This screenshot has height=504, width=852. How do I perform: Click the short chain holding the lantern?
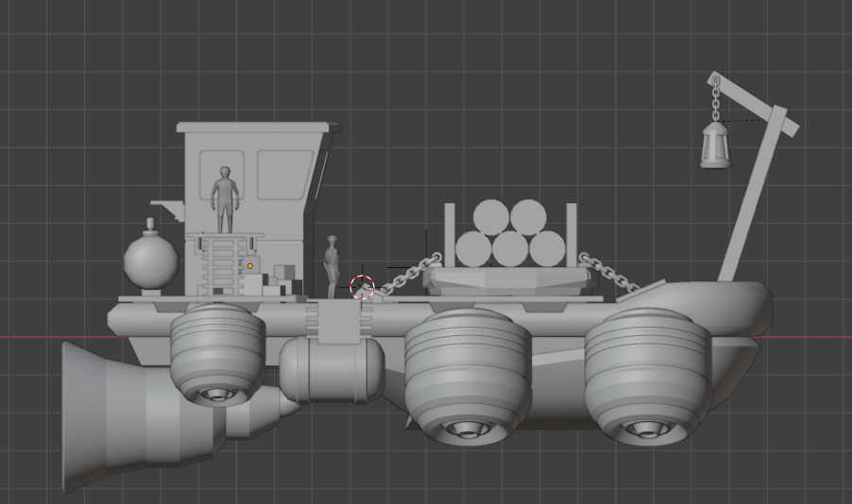[x=716, y=99]
